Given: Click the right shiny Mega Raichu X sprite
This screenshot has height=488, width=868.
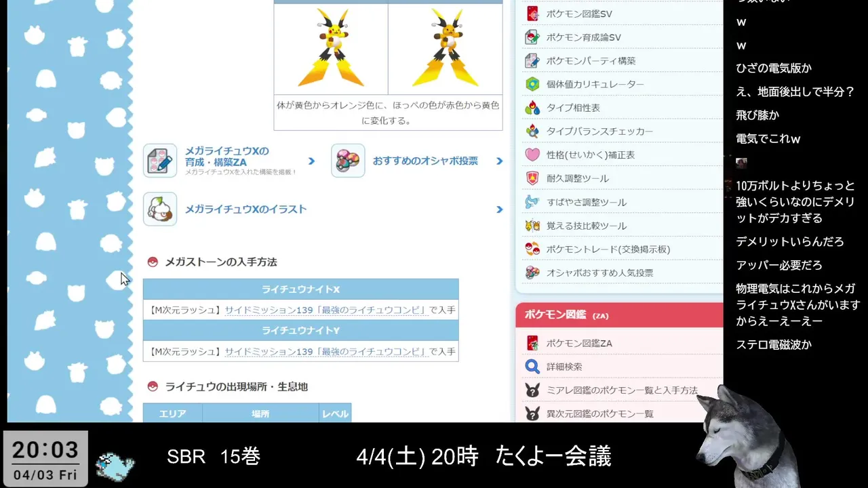Looking at the screenshot, I should (446, 49).
